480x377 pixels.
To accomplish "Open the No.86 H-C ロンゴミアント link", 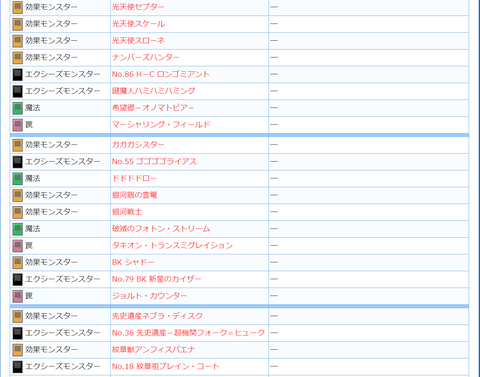I will tap(161, 74).
